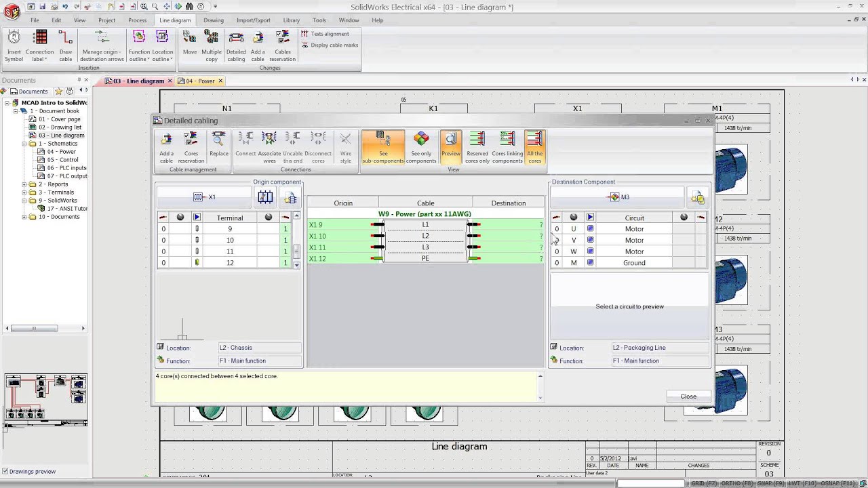The image size is (868, 488).
Task: Click the drawings preview thumbnail
Action: tap(45, 400)
